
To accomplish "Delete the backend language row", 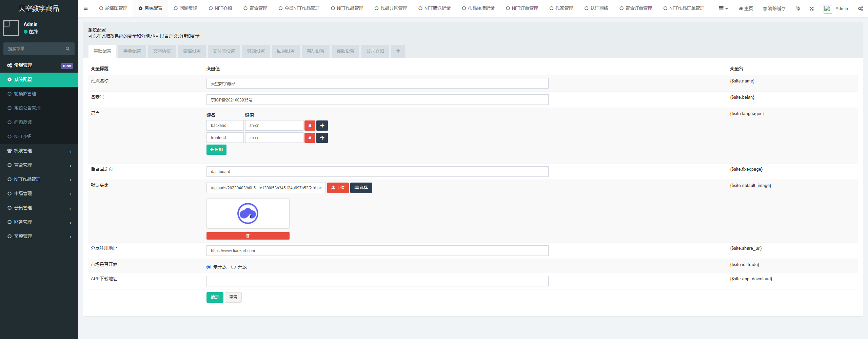I will point(310,126).
